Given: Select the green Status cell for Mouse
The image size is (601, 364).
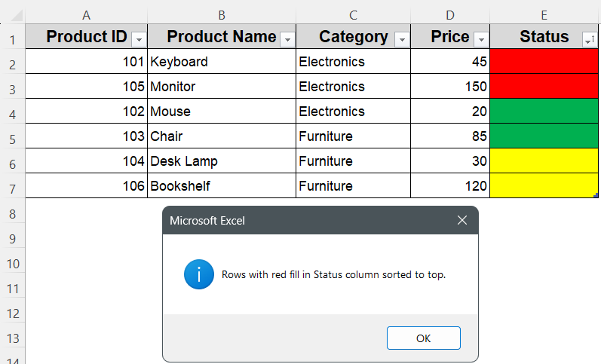Looking at the screenshot, I should pos(544,112).
